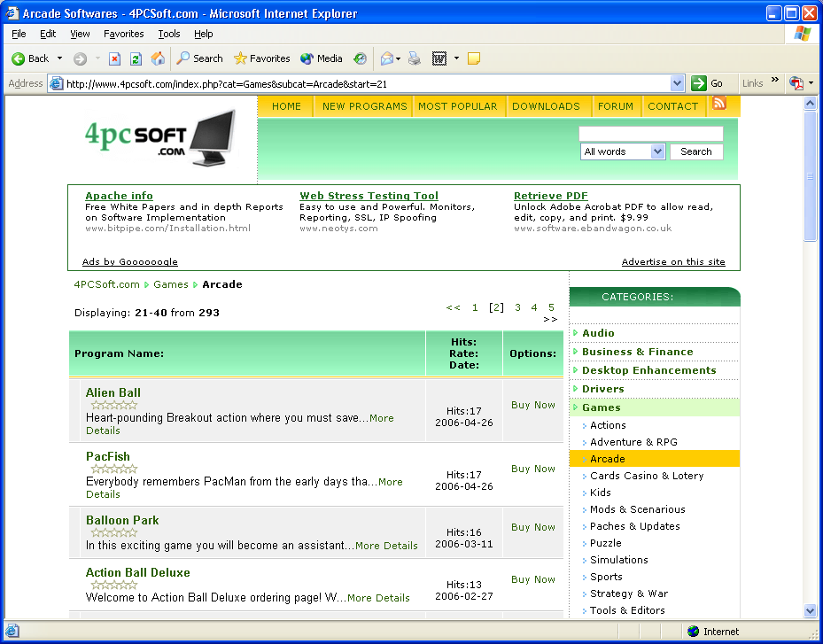Click the yellow Discuss note icon
The height and width of the screenshot is (644, 823).
click(x=474, y=58)
